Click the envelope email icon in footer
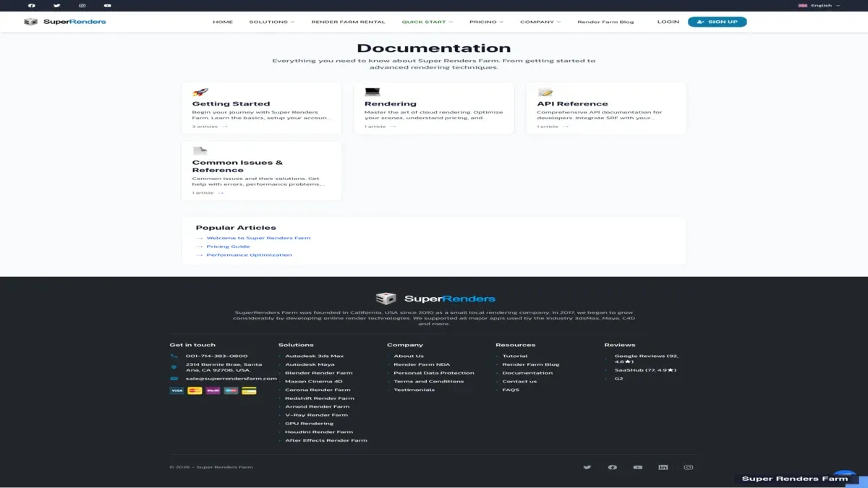This screenshot has width=868, height=488. [x=174, y=378]
